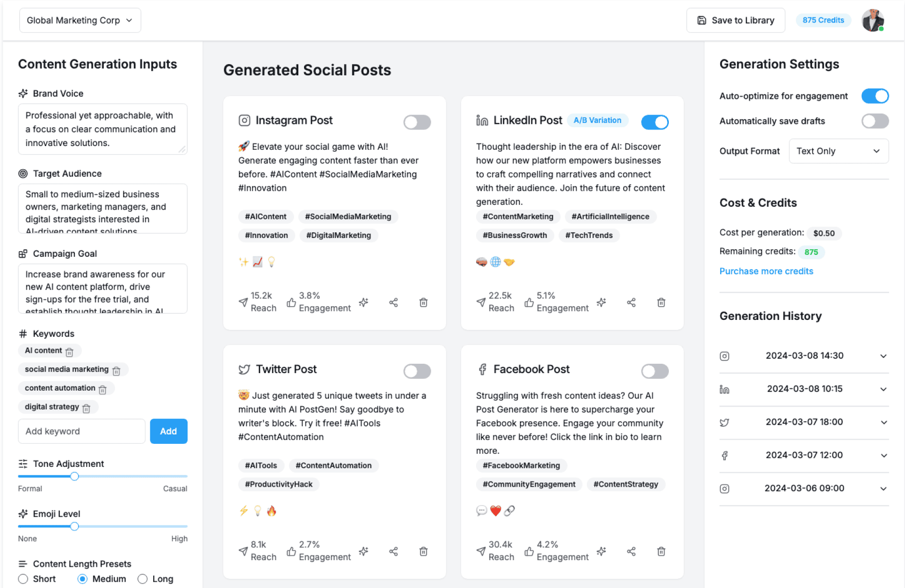Focus the Add keyword input field
This screenshot has width=905, height=588.
click(x=82, y=431)
